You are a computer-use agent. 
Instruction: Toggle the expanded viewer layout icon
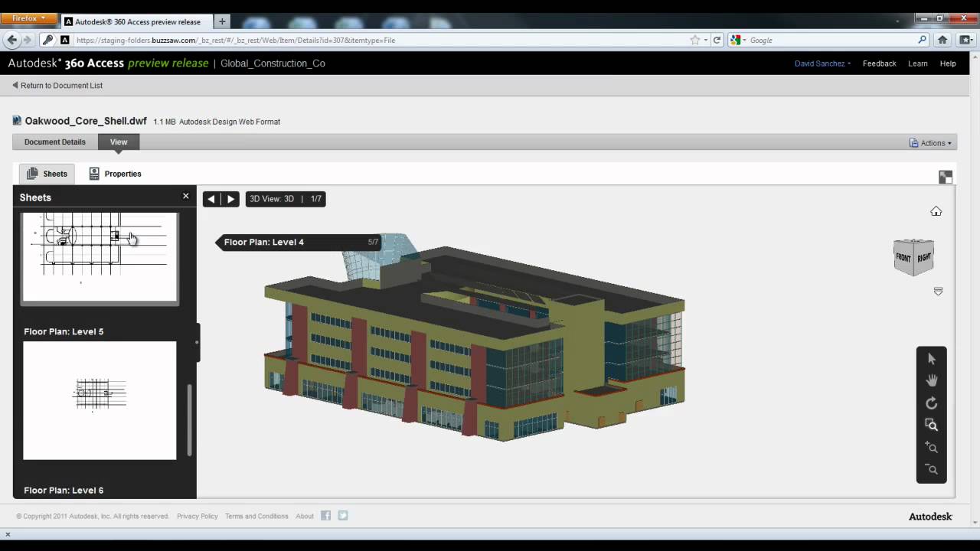click(946, 175)
